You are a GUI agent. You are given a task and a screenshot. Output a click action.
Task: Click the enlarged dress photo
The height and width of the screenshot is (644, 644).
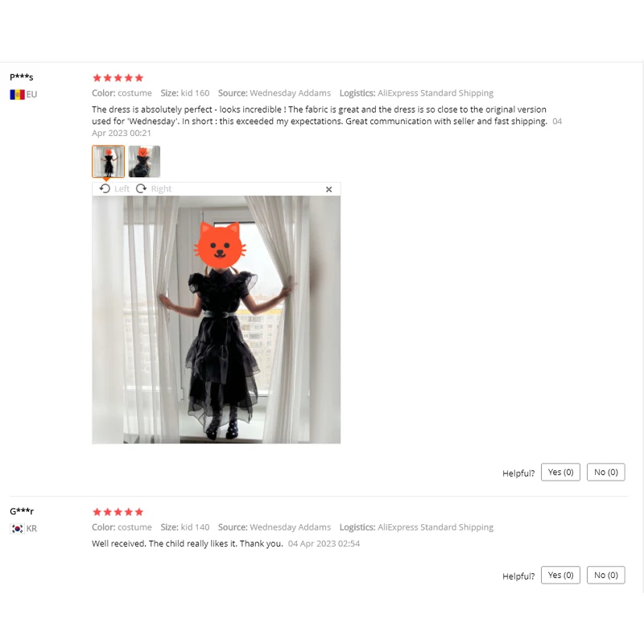point(216,320)
